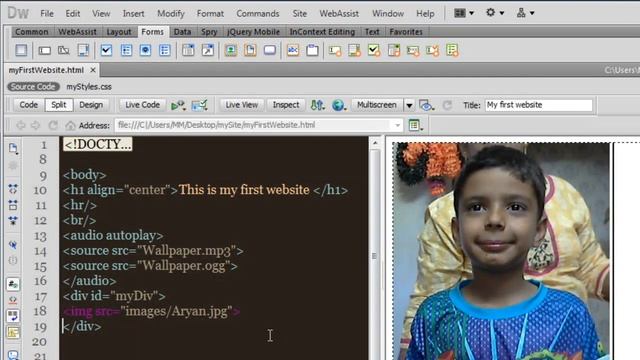Insert Spry Validation Textarea
This screenshot has height=360, width=640.
[354, 50]
